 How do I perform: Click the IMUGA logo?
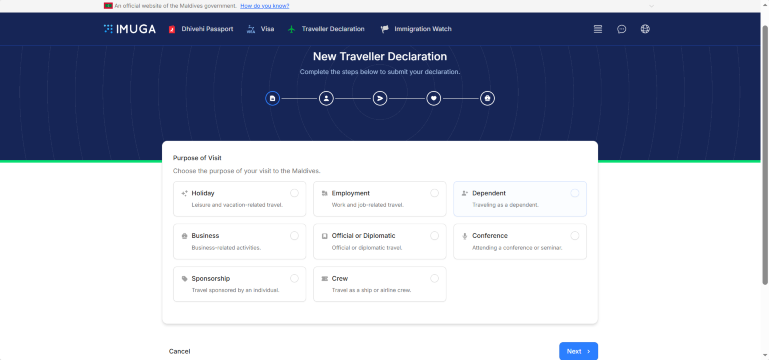pyautogui.click(x=130, y=29)
